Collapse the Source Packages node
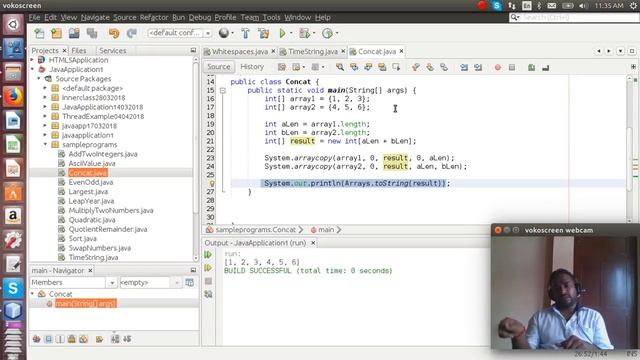The image size is (640, 360). tap(39, 79)
